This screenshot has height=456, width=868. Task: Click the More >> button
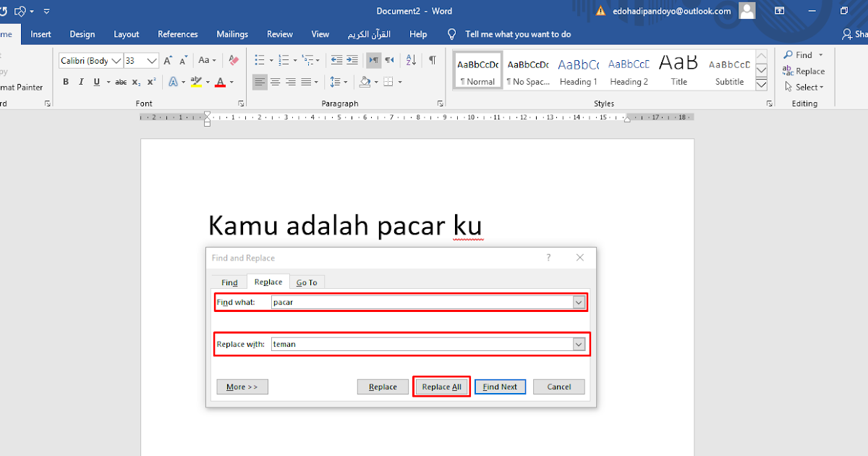[242, 387]
